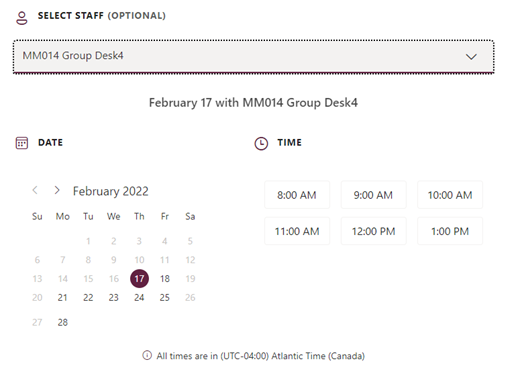Click the clock icon beside TIME
The image size is (528, 384).
coord(261,143)
